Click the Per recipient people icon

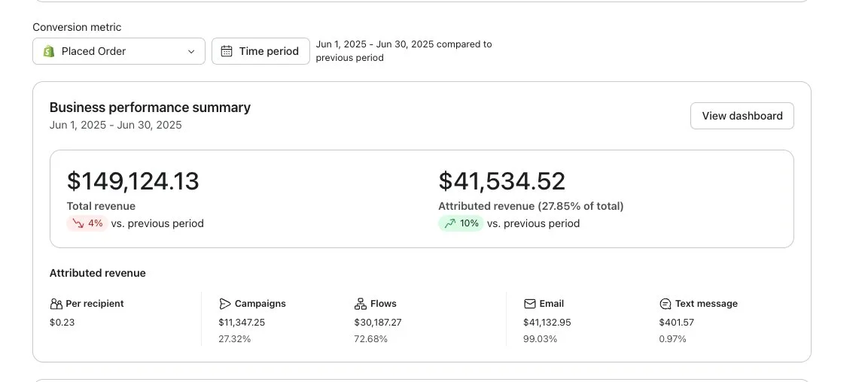click(56, 304)
